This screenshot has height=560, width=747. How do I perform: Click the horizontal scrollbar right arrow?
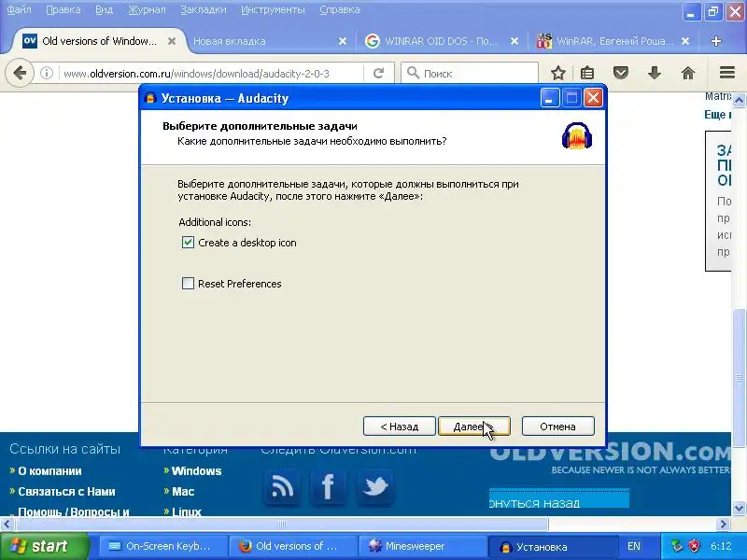click(723, 525)
